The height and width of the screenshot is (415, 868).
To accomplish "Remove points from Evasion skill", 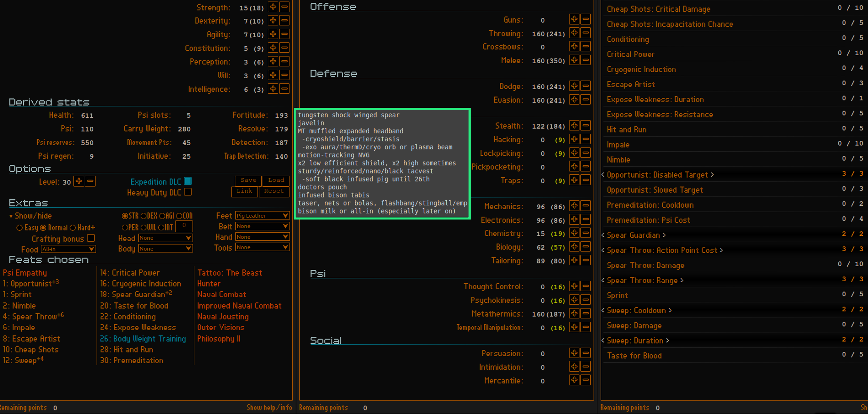I will click(586, 100).
